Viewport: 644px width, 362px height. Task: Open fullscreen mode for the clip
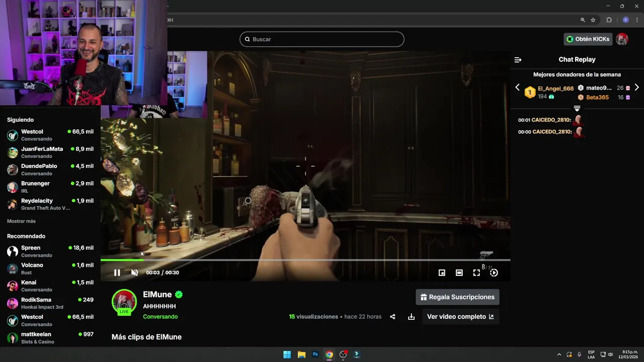(476, 273)
